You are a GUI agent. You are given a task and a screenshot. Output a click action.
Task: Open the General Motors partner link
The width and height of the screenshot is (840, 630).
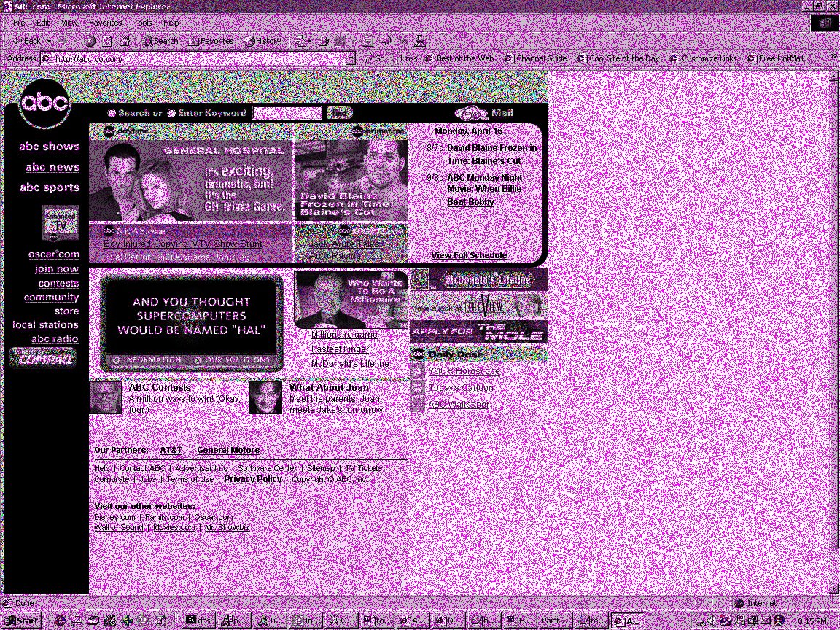228,450
